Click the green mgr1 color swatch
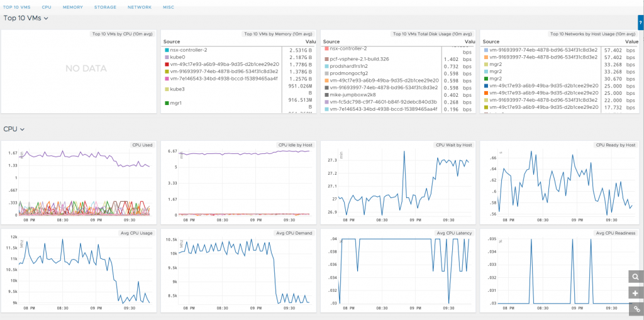644x320 pixels. (x=166, y=102)
